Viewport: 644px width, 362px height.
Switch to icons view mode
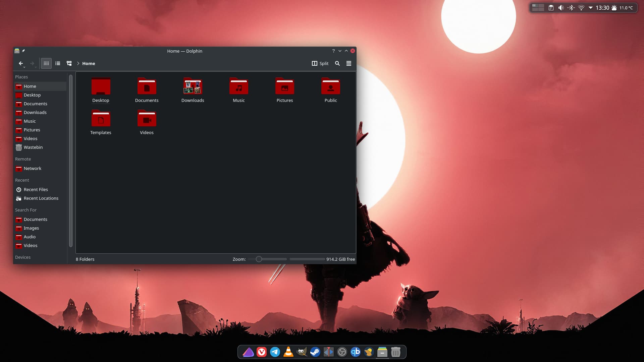(x=46, y=63)
